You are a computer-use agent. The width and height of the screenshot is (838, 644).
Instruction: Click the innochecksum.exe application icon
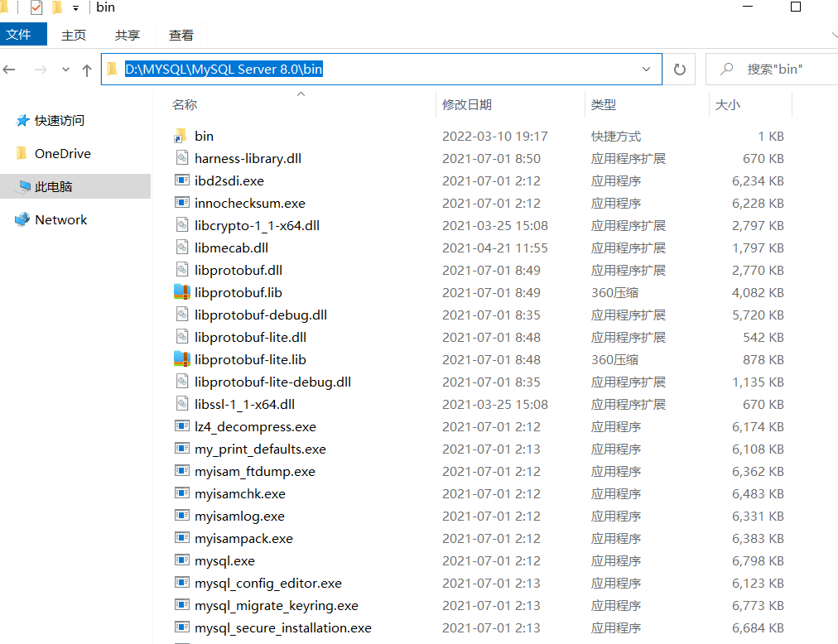click(182, 203)
